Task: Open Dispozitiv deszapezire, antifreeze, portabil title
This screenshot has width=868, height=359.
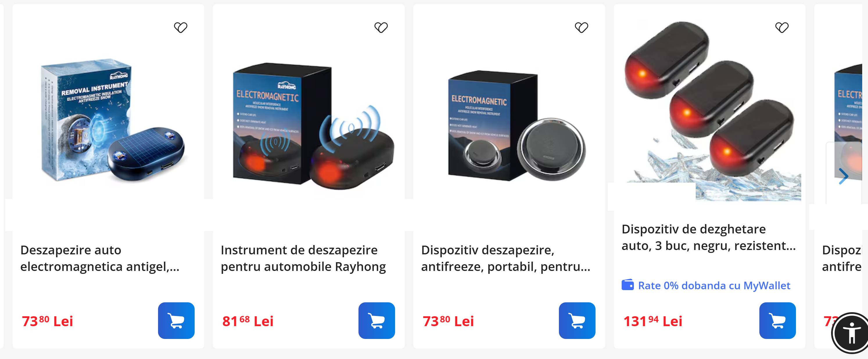Action: tap(506, 258)
